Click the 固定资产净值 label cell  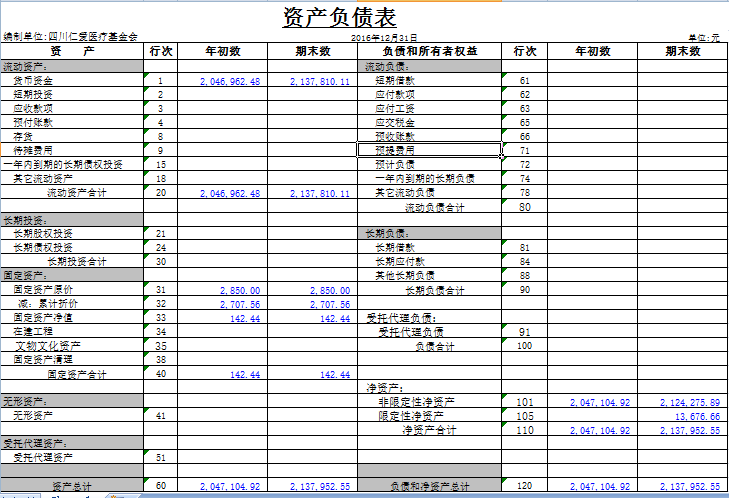click(x=42, y=317)
